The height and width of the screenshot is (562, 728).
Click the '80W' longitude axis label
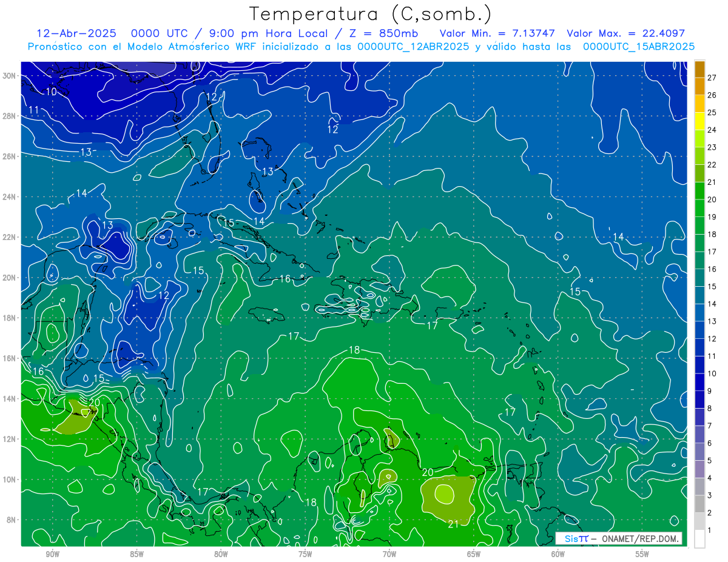[221, 554]
